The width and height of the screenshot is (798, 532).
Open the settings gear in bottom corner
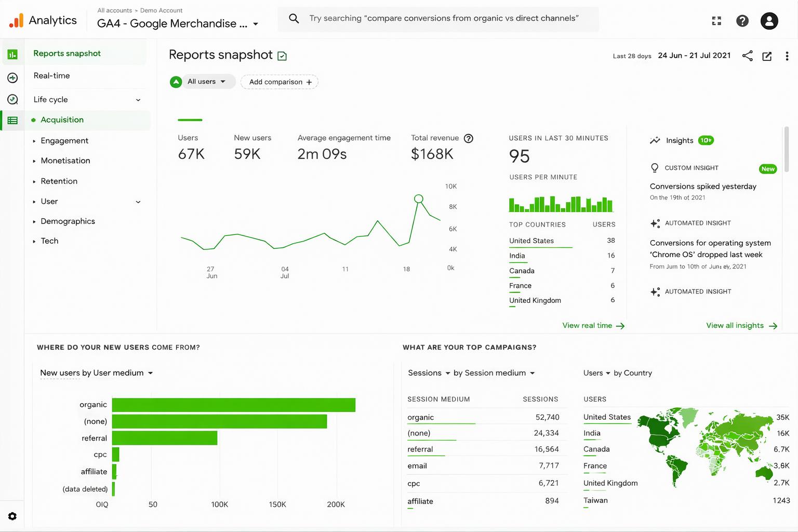pos(12,516)
